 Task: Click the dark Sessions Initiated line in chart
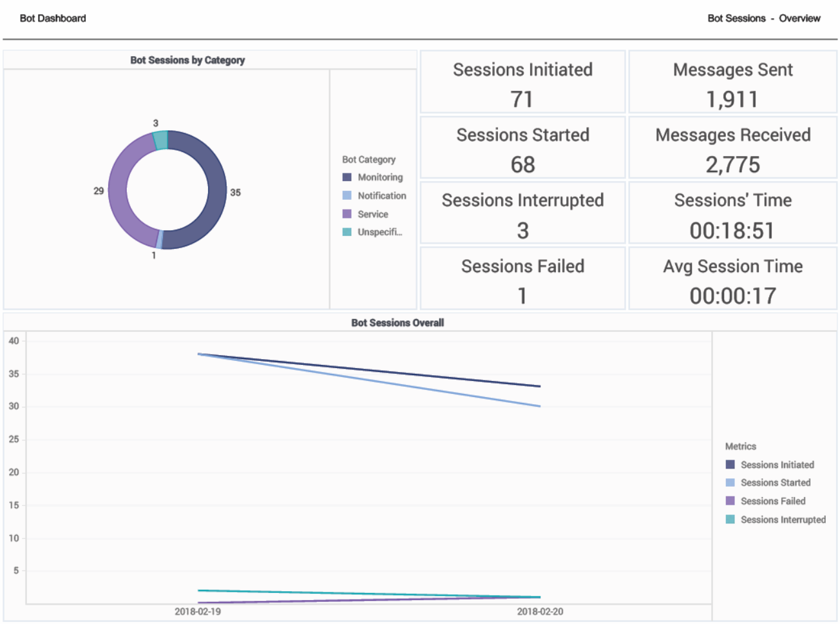coord(369,370)
